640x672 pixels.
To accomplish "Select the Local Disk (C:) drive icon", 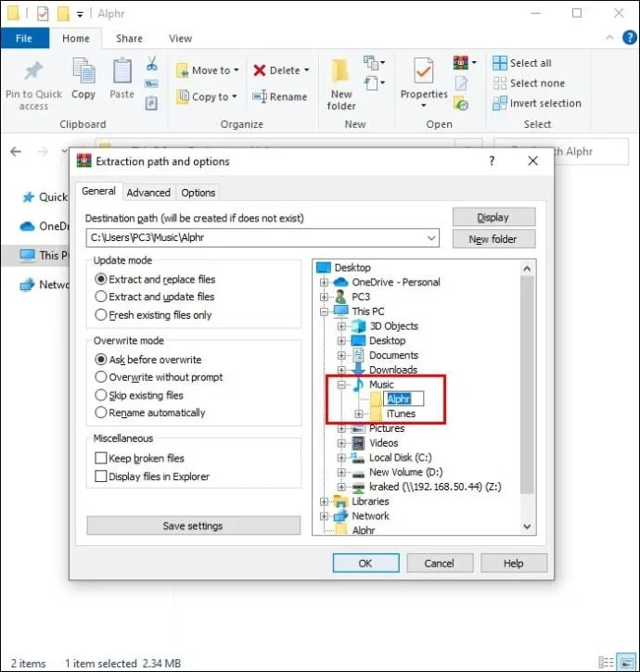I will click(x=358, y=458).
